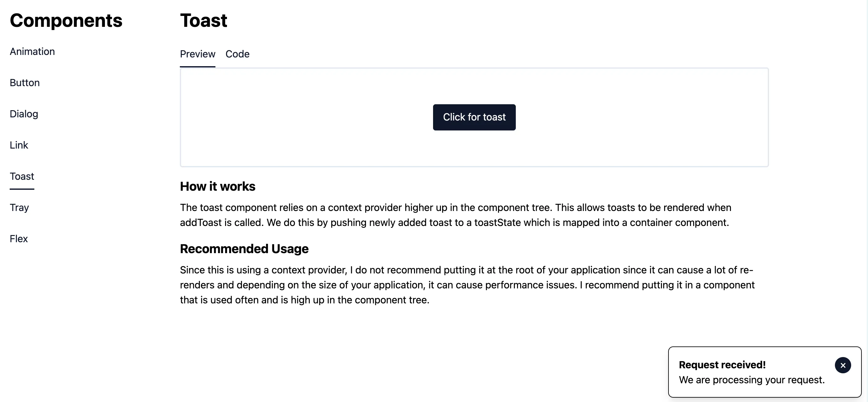Open the Flex component page
Viewport: 868px width, 402px height.
[19, 238]
